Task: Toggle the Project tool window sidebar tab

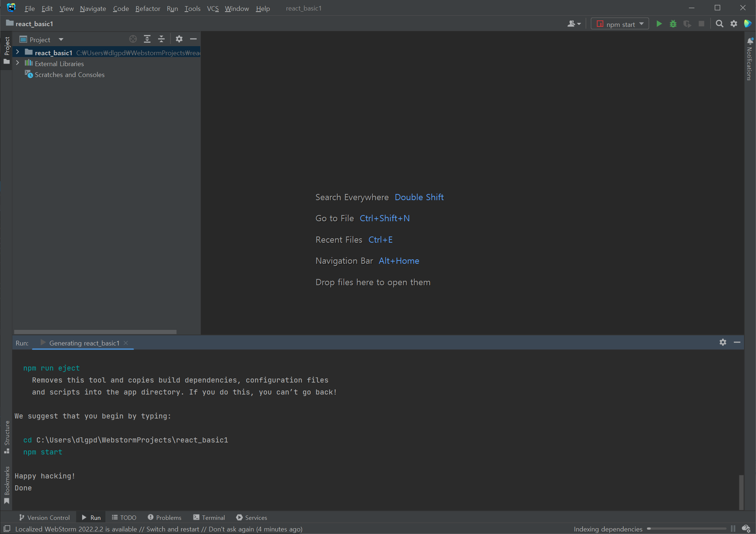Action: [7, 47]
